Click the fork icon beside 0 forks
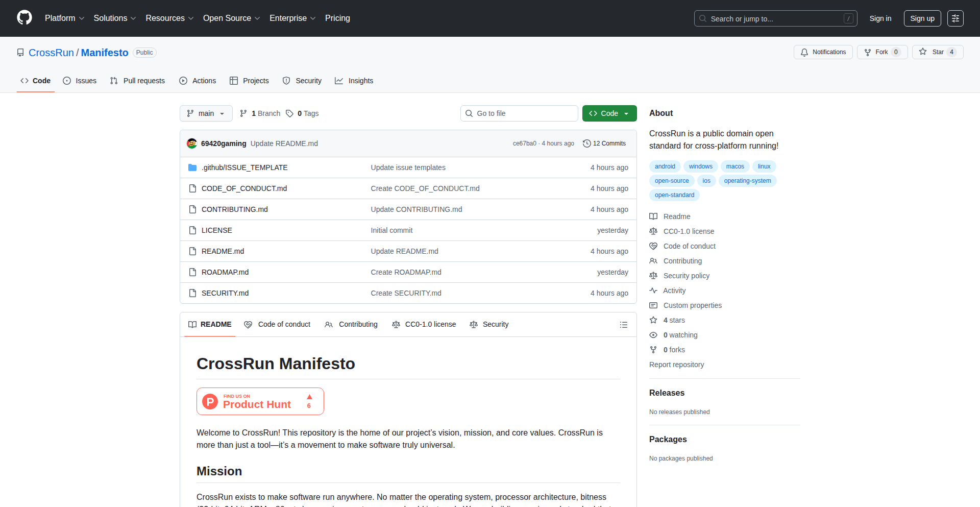 point(653,350)
